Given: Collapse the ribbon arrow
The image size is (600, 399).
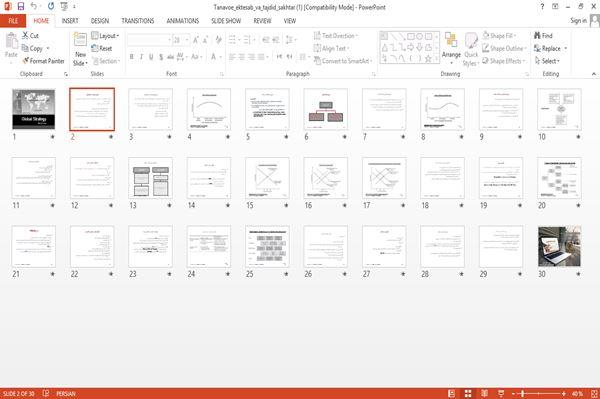Looking at the screenshot, I should [594, 73].
